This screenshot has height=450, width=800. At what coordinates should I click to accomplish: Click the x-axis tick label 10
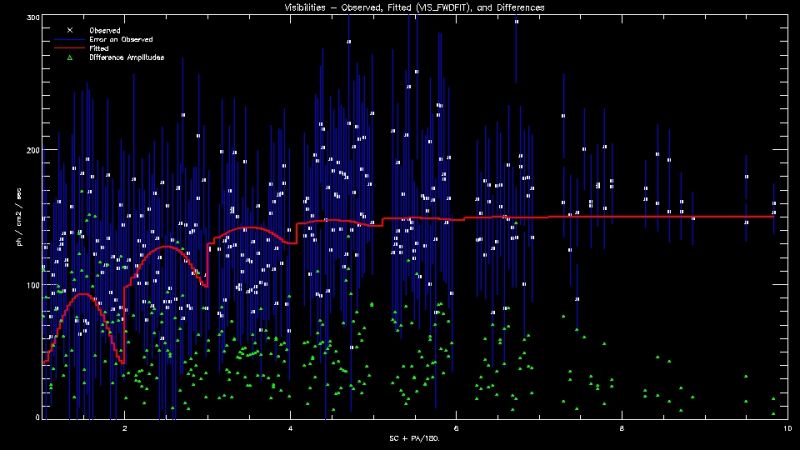[x=785, y=426]
